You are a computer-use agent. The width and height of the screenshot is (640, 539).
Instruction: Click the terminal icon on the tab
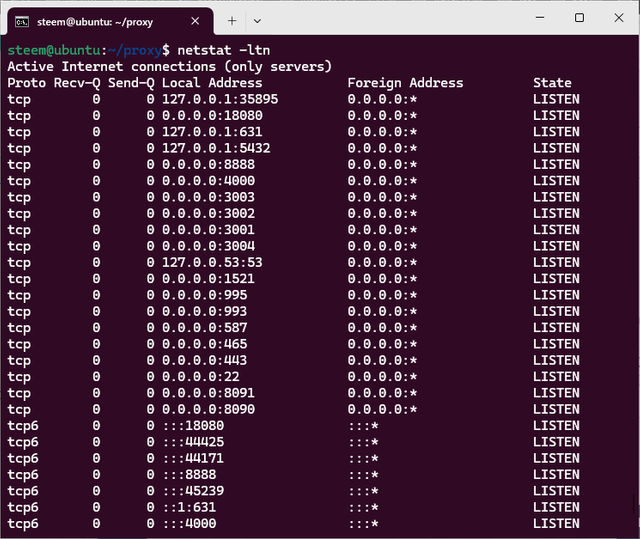pos(22,22)
